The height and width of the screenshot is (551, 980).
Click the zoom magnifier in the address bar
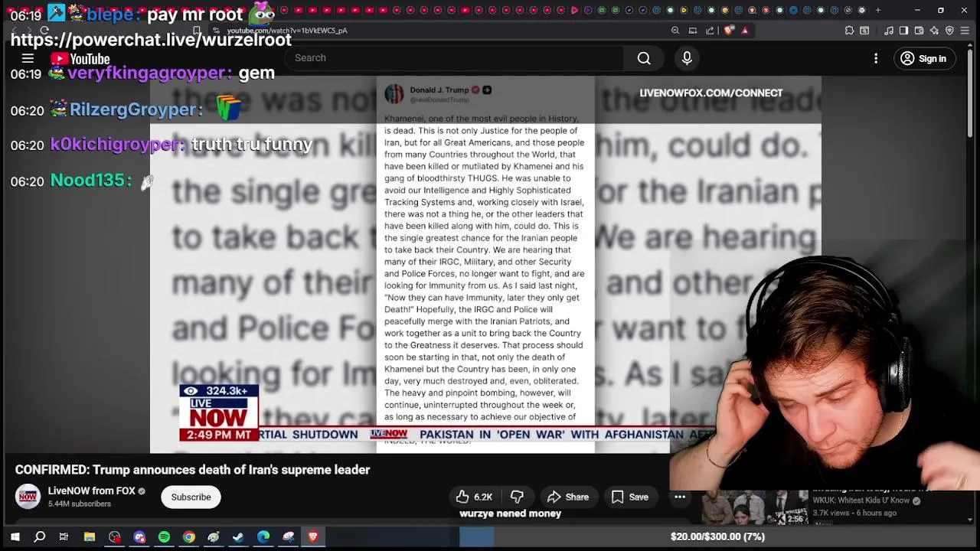coord(675,31)
